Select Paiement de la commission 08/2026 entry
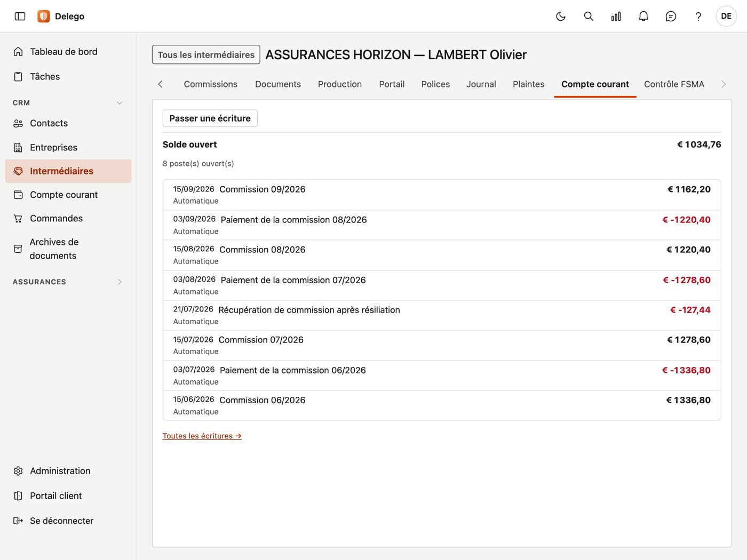This screenshot has width=747, height=560. (442, 225)
